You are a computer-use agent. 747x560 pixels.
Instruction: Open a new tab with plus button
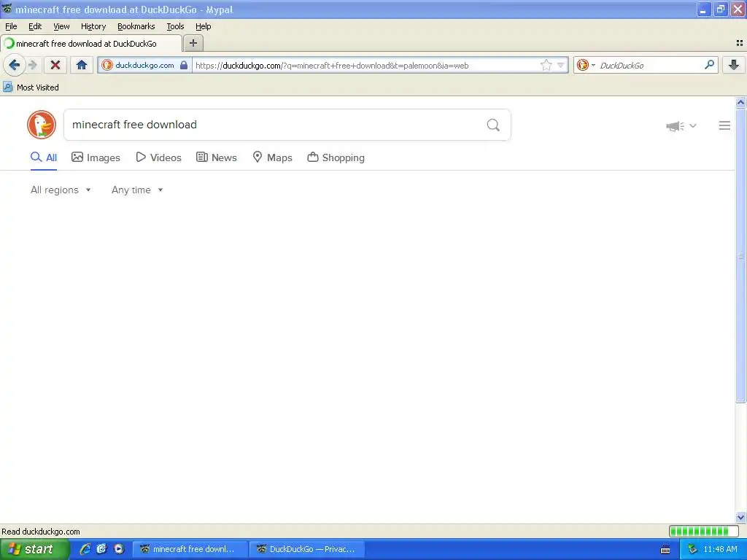click(x=193, y=43)
